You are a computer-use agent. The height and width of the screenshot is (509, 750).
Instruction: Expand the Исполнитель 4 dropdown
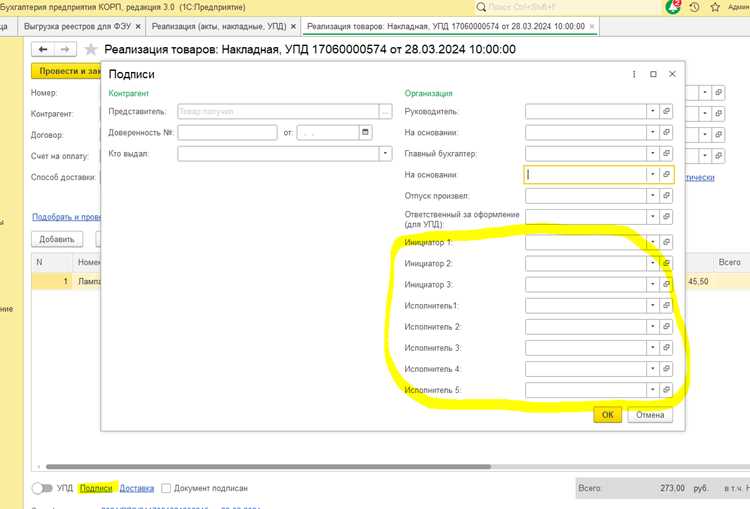652,369
